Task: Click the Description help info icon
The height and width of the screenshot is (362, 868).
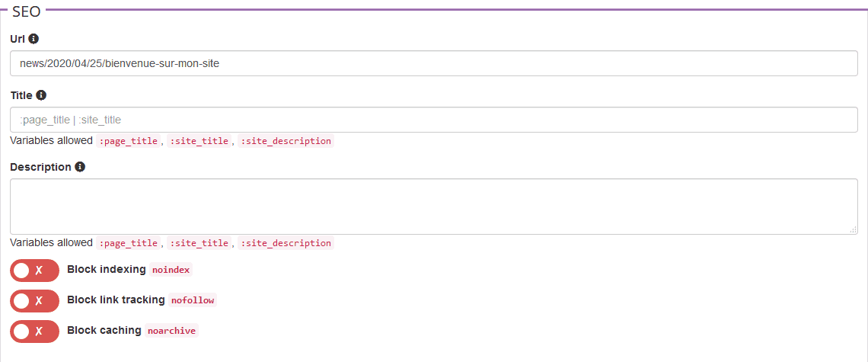Action: pos(80,167)
